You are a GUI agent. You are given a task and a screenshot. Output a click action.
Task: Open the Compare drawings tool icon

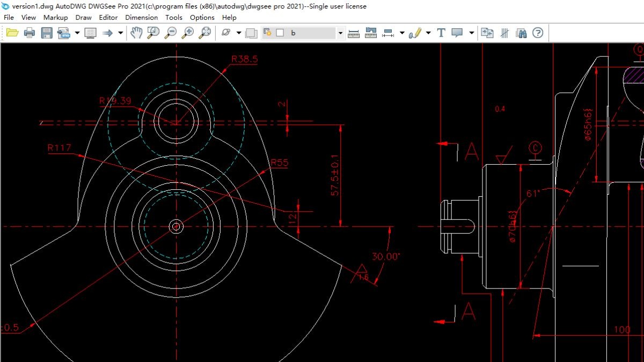pyautogui.click(x=487, y=33)
